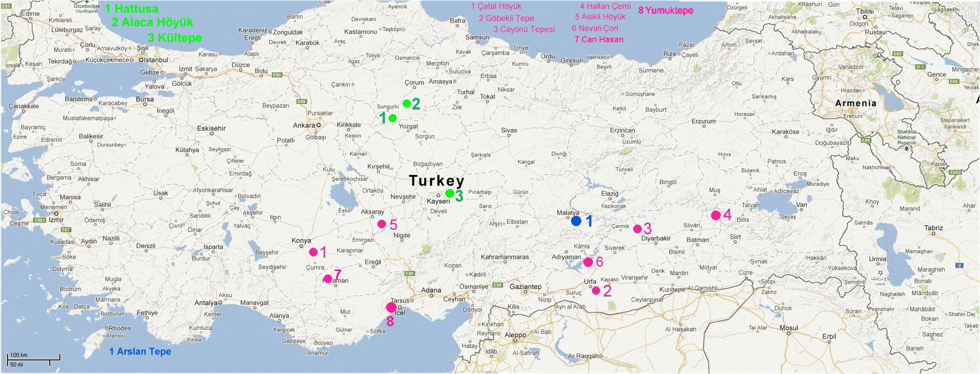Click the Gaziantep city label
Screen dimensions: 980x374
[525, 287]
